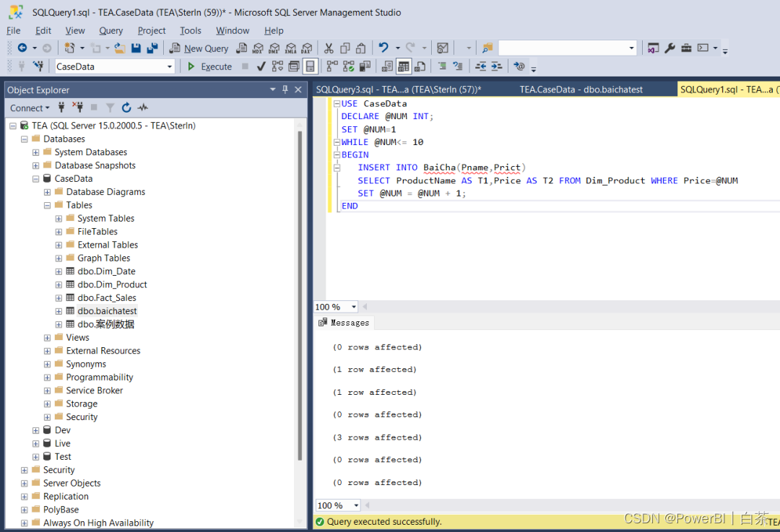Click the MDX query icon
The height and width of the screenshot is (532, 780).
258,48
